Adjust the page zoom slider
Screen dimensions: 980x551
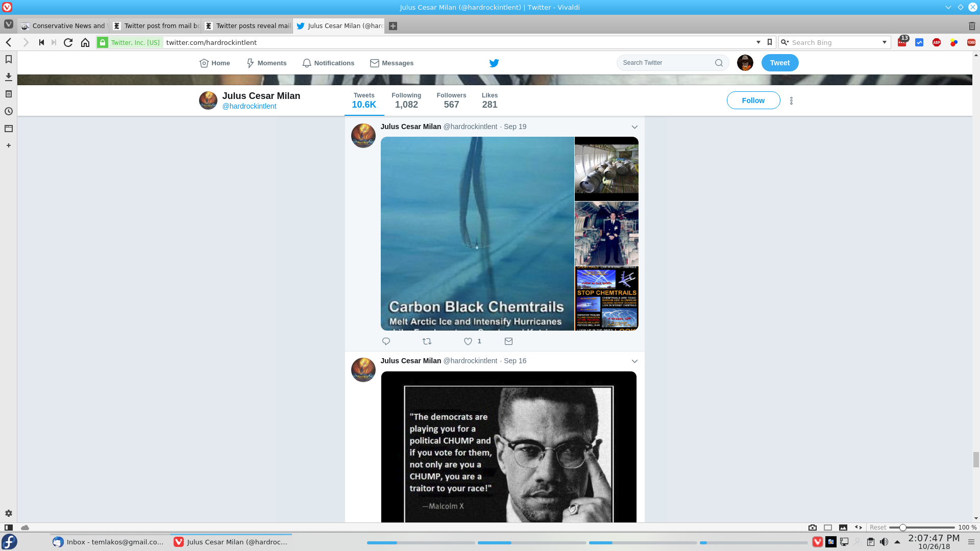point(902,527)
